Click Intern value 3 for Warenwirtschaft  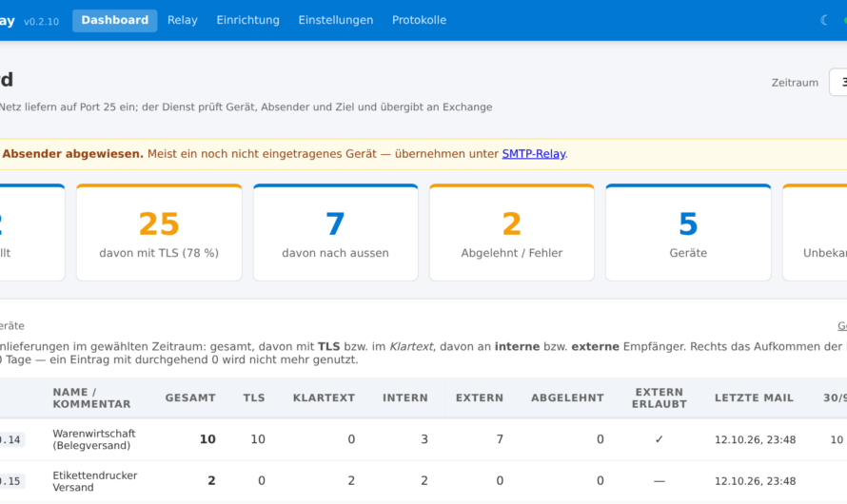[424, 439]
